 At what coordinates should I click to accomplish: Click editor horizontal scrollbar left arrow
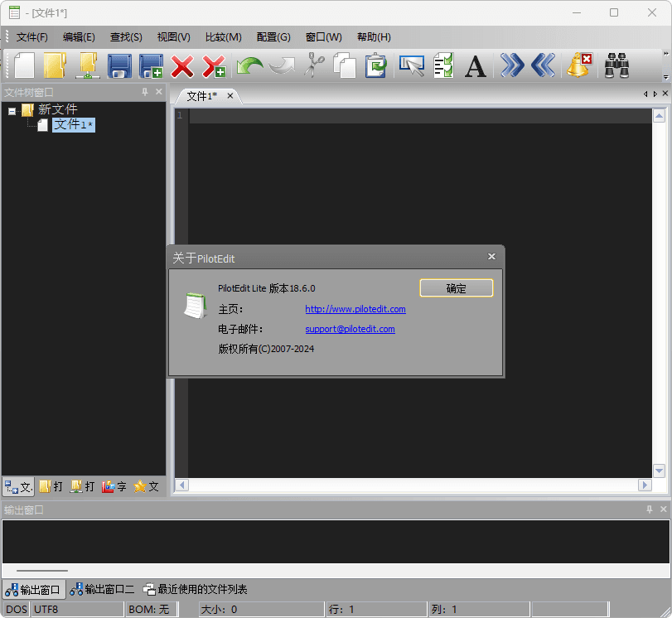pos(182,485)
